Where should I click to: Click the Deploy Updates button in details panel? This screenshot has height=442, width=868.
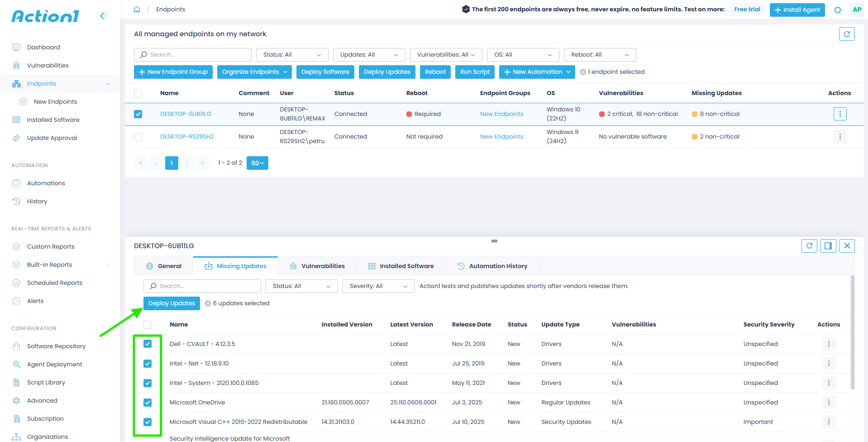point(172,303)
